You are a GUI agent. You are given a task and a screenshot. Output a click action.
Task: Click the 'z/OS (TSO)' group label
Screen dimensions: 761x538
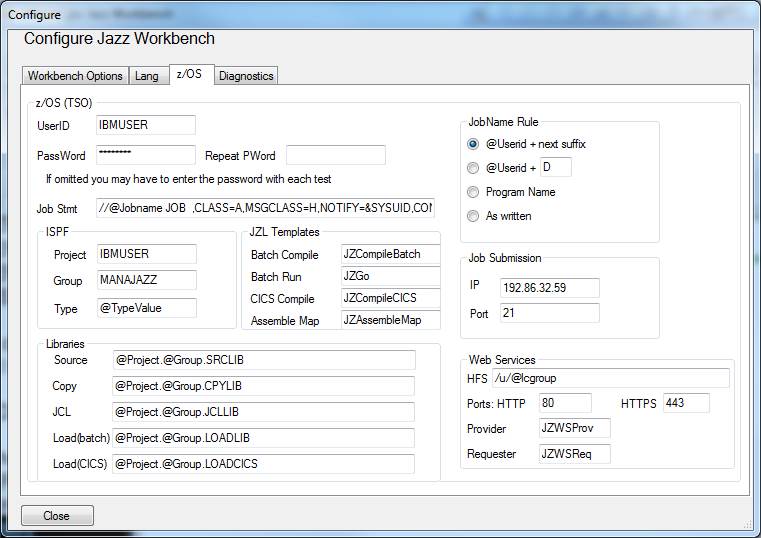[64, 103]
